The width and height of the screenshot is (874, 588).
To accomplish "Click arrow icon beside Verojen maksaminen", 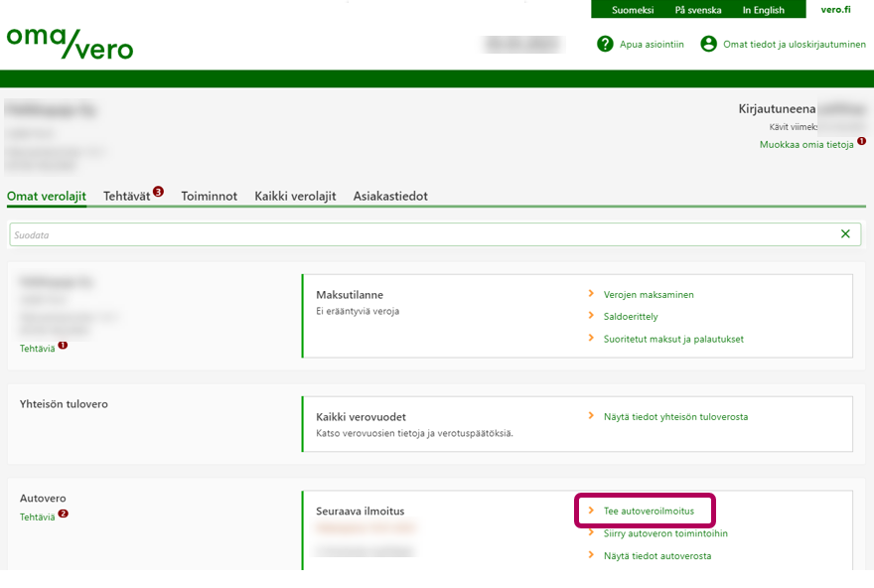I will point(591,295).
